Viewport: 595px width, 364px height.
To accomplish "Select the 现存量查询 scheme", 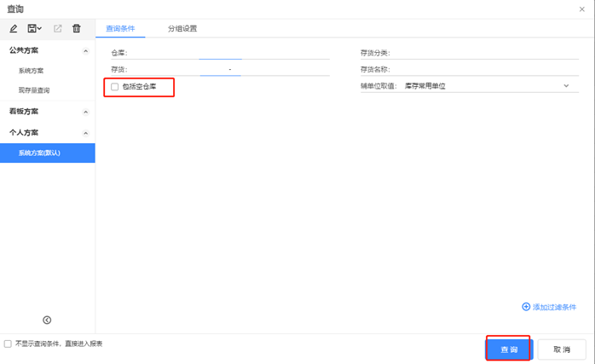I will click(x=34, y=90).
